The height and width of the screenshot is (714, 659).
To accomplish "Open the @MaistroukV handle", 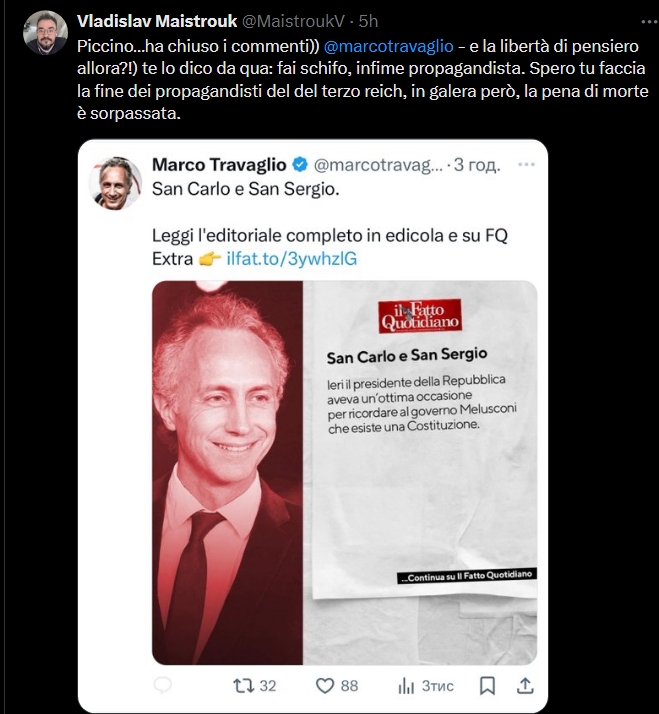I will point(293,21).
